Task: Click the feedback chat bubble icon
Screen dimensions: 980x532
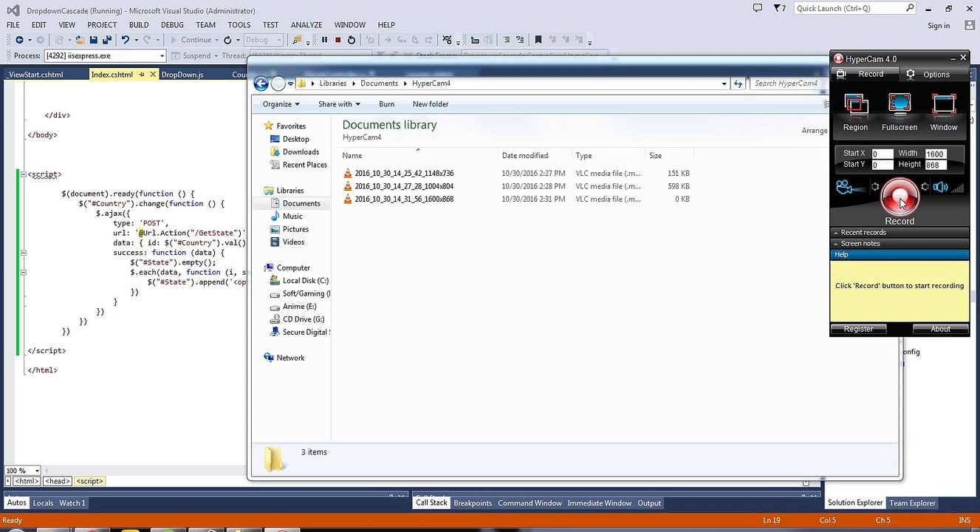Action: pos(757,8)
